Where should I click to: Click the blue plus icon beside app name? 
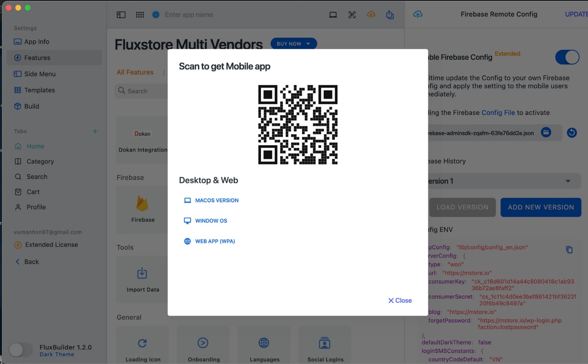156,15
